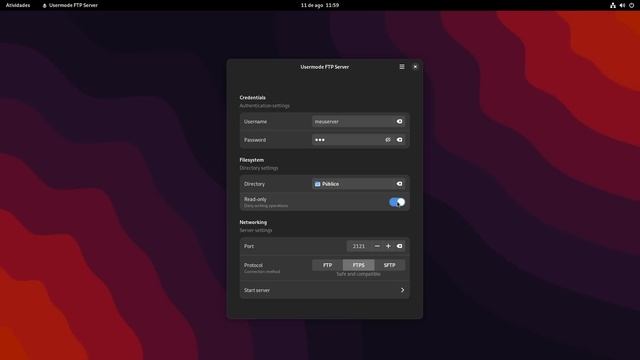The height and width of the screenshot is (360, 640).
Task: Click the power icon in the system tray
Action: [x=631, y=5]
